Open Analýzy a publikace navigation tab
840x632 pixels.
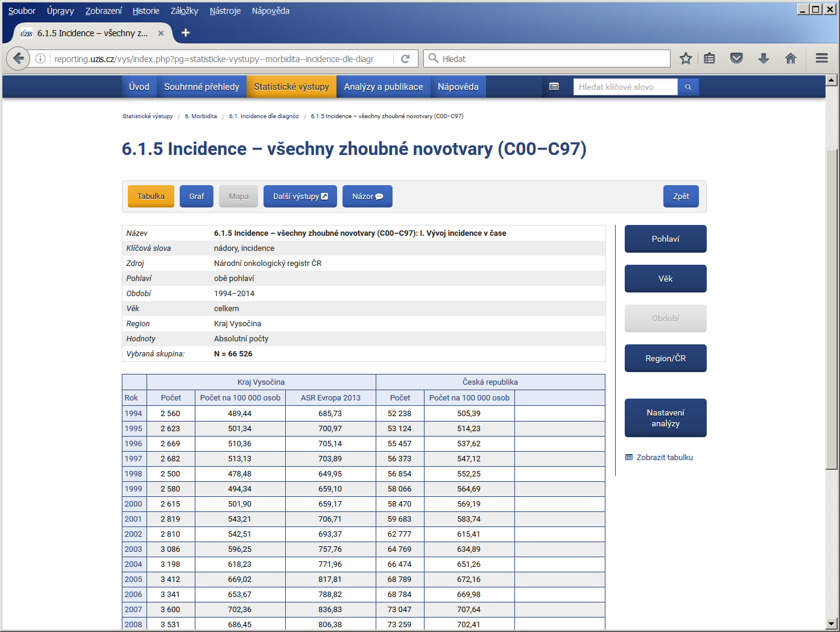(384, 87)
